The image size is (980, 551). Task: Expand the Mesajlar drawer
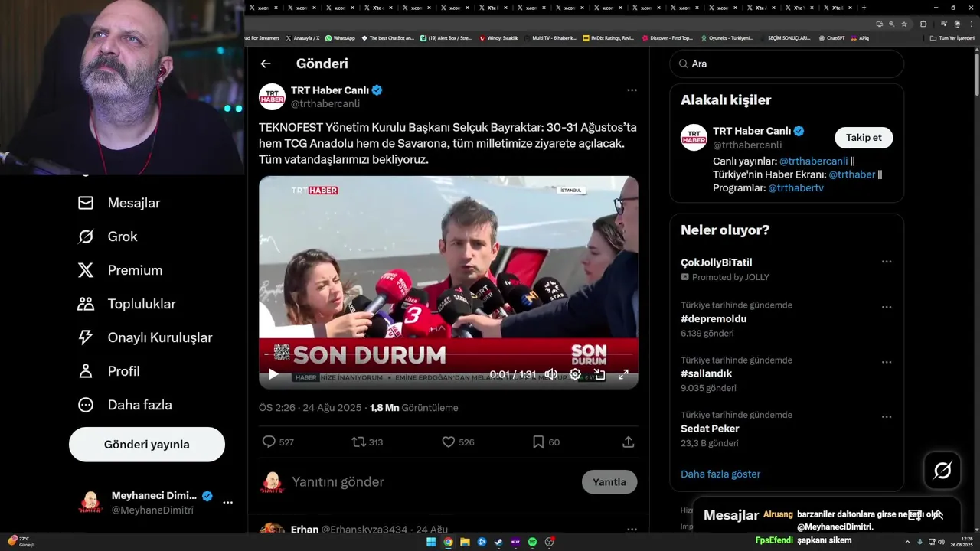(937, 515)
